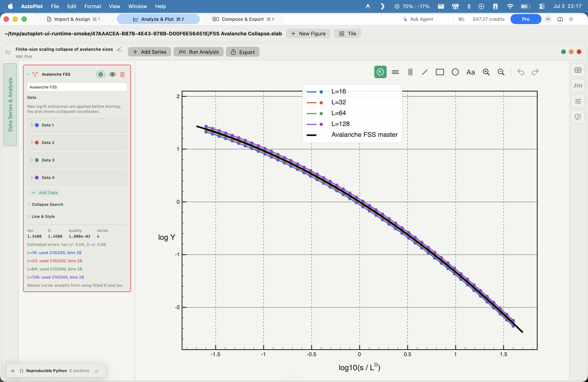Click the Pro upgrade button
Image resolution: width=588 pixels, height=382 pixels.
pyautogui.click(x=526, y=19)
